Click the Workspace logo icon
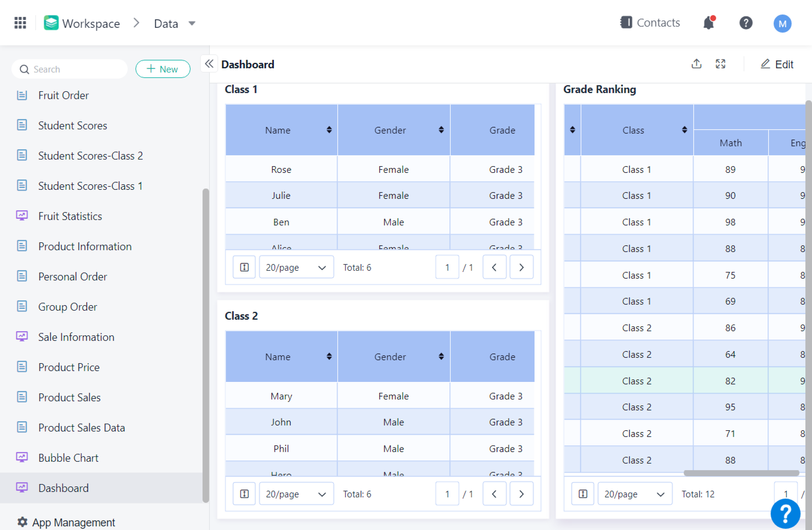The height and width of the screenshot is (530, 812). pyautogui.click(x=51, y=23)
